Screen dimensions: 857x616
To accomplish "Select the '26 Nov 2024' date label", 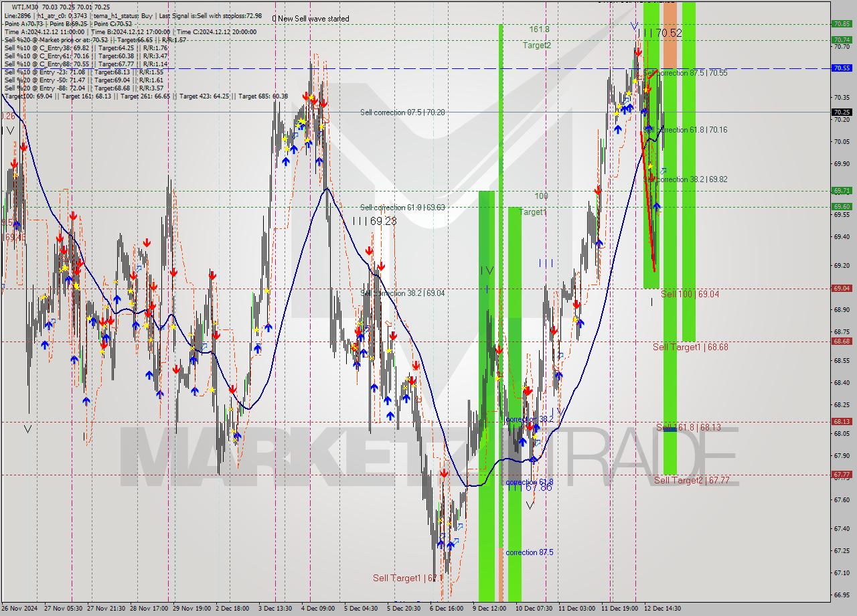I will click(x=19, y=609).
